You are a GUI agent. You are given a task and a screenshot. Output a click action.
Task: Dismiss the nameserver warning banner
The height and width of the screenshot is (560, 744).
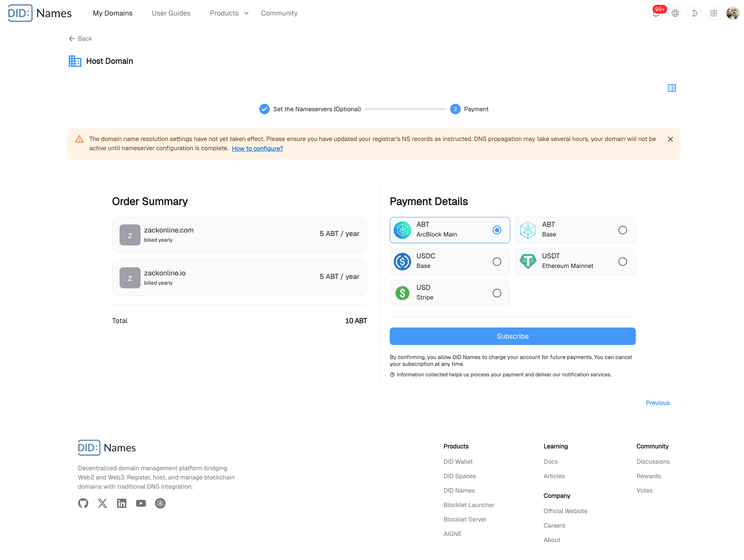pos(670,139)
